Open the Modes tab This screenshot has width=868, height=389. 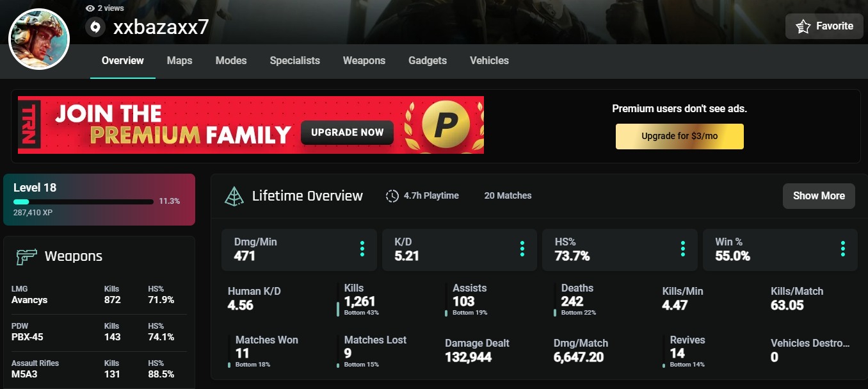pyautogui.click(x=231, y=61)
